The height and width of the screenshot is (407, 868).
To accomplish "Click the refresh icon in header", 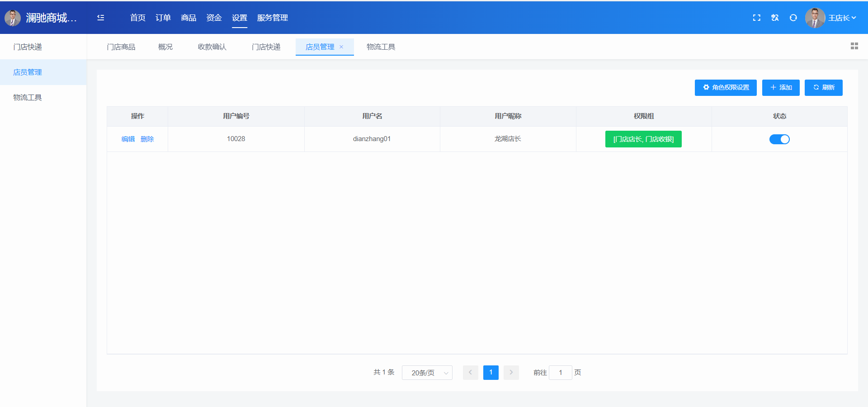I will pos(793,18).
